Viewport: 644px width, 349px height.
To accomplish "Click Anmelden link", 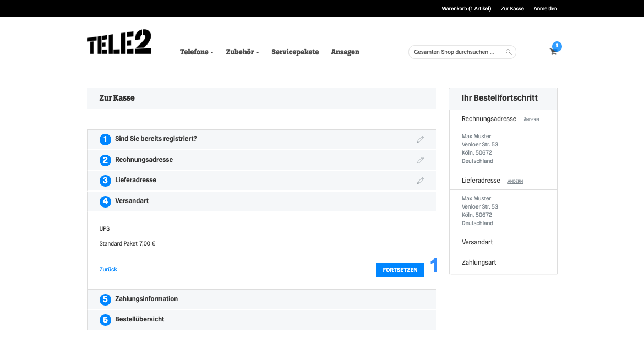I will pos(545,9).
